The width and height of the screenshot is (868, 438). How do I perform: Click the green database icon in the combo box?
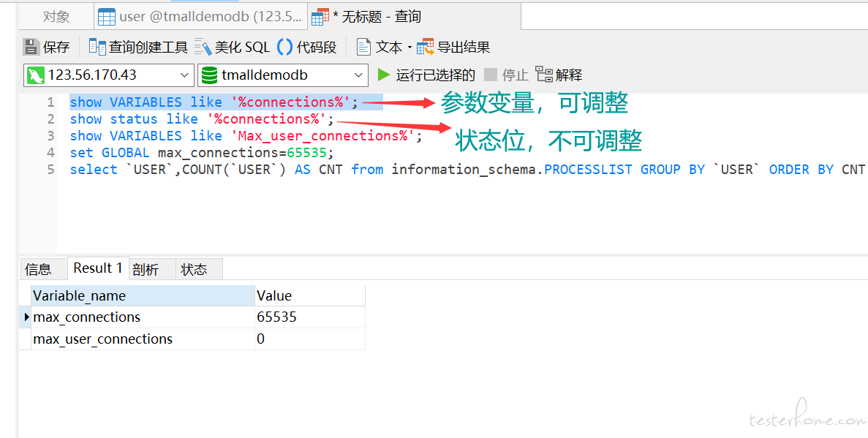pos(209,75)
